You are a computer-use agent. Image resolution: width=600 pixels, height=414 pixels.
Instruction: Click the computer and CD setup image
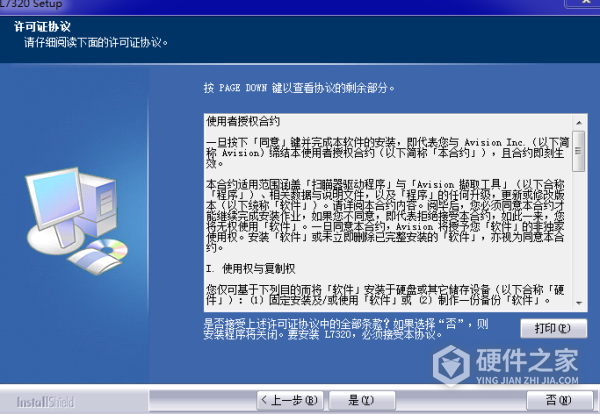click(77, 221)
